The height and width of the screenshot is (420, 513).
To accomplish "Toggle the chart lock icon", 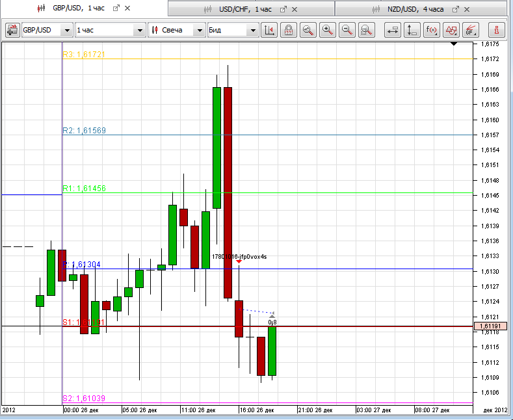I will tap(289, 30).
